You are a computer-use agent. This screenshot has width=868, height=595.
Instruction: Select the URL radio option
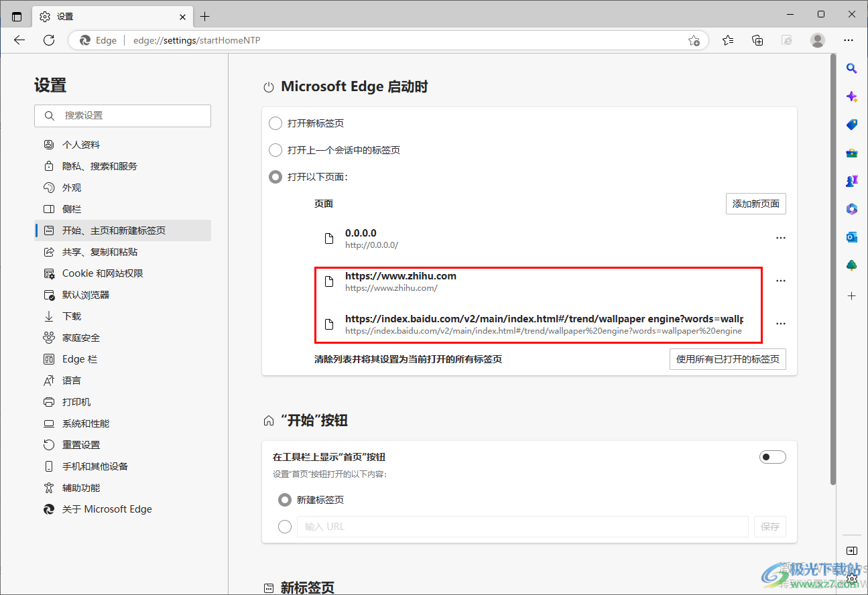pos(284,527)
